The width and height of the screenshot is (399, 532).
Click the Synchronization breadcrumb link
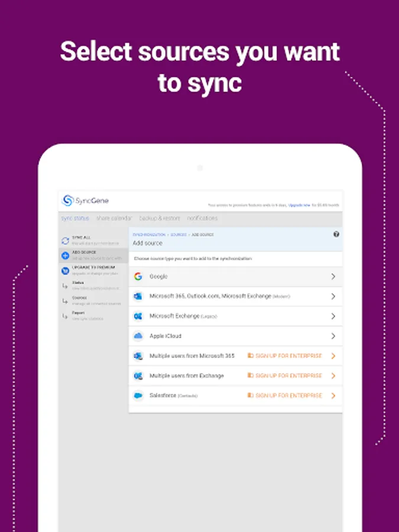coord(149,235)
